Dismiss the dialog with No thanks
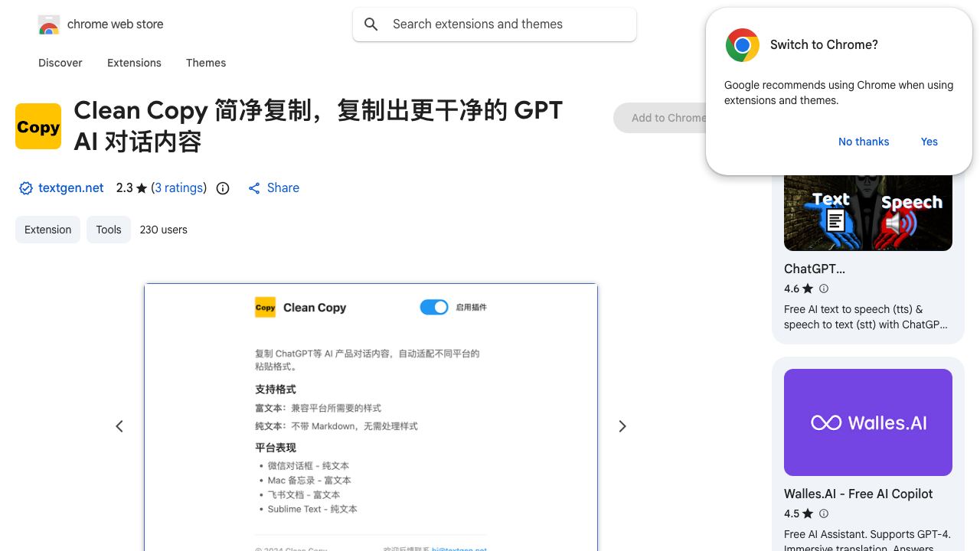 (x=864, y=142)
